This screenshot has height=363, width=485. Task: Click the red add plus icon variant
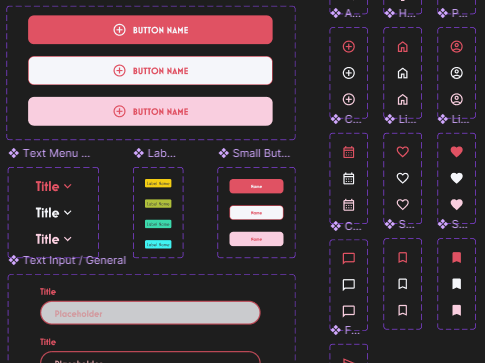(x=349, y=47)
